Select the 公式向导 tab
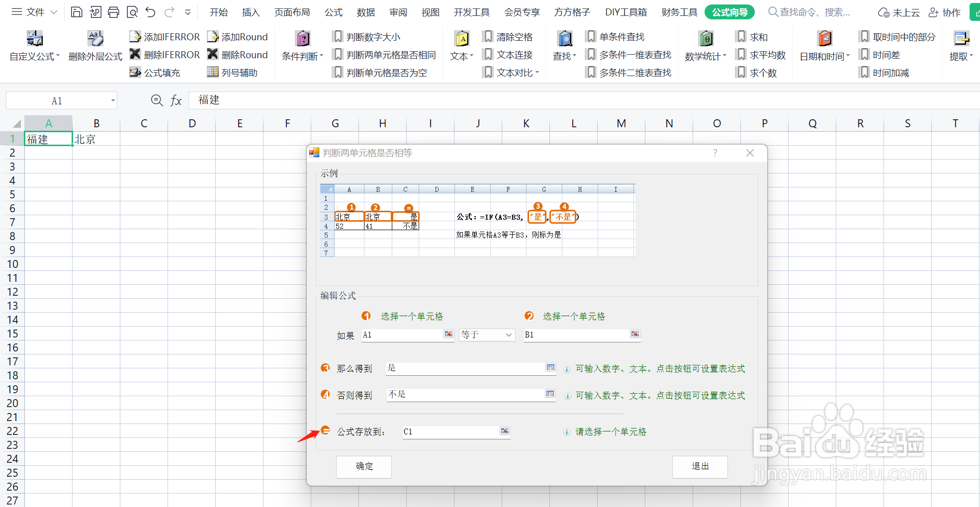The image size is (980, 507). point(729,12)
